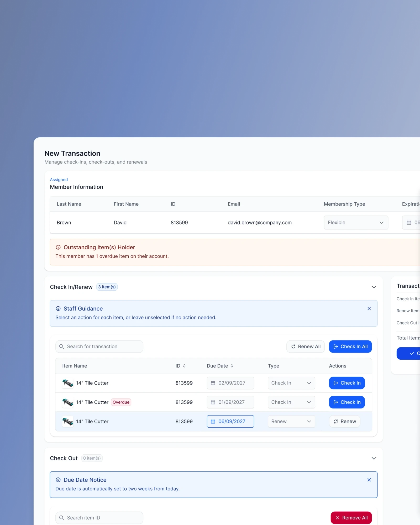Open due date picker showing 01/09/2027
Screen dimensions: 420x525
pos(230,402)
